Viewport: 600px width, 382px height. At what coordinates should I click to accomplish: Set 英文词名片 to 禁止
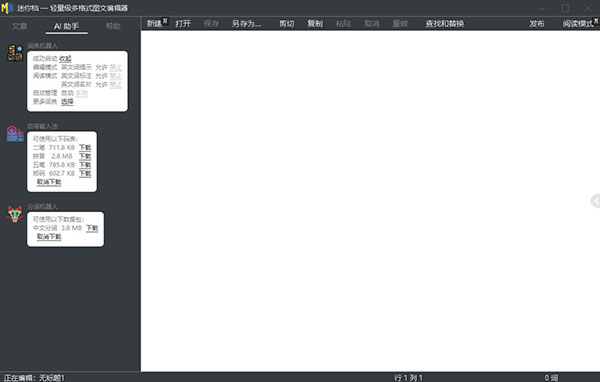116,85
